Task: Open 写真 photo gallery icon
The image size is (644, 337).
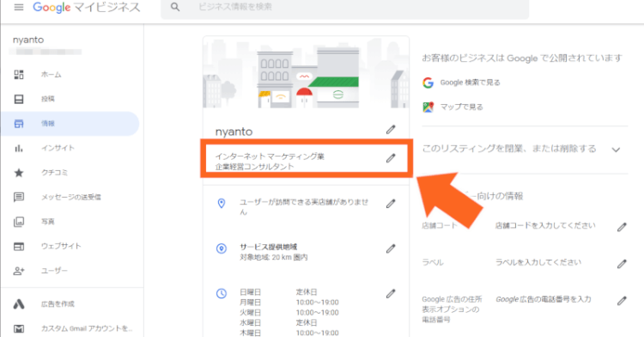Action: click(19, 222)
